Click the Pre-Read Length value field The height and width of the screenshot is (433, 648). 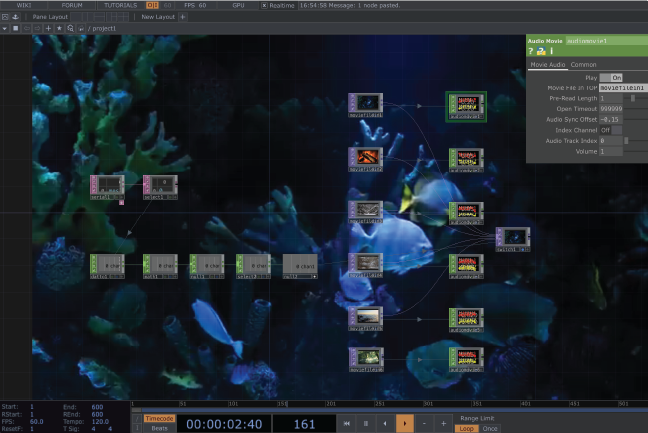tap(611, 98)
